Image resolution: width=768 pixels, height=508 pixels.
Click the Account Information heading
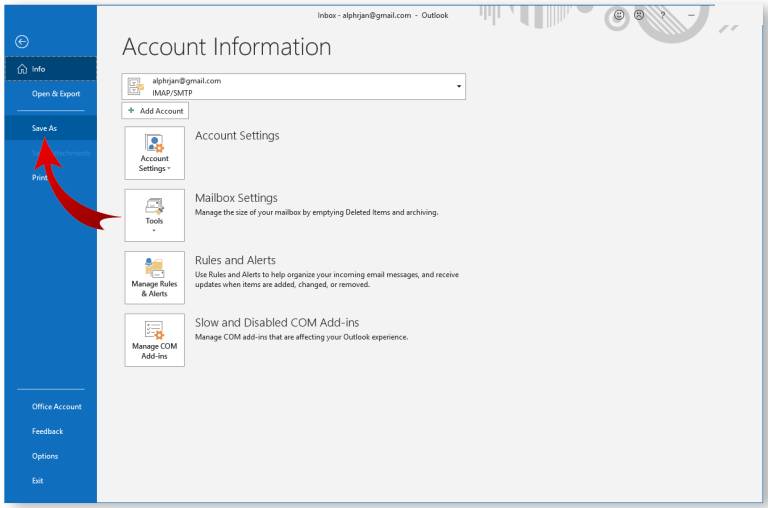coord(227,47)
